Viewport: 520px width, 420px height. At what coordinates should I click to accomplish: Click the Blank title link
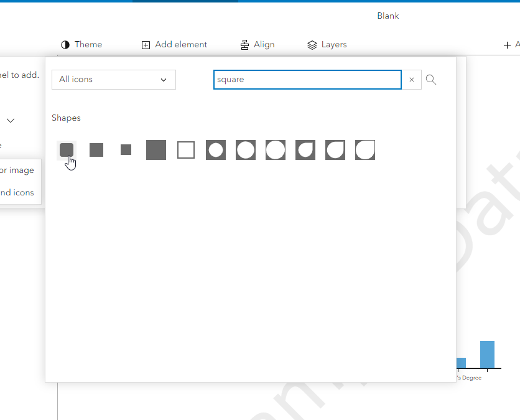pos(388,16)
